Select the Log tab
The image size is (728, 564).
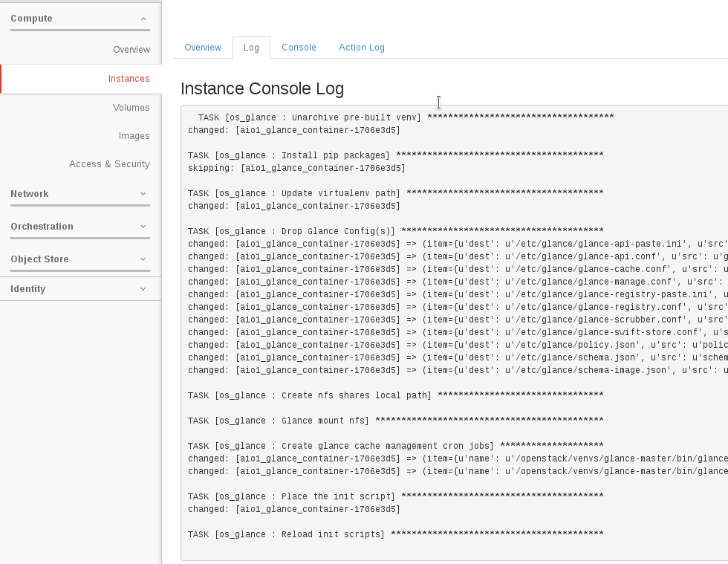coord(251,47)
